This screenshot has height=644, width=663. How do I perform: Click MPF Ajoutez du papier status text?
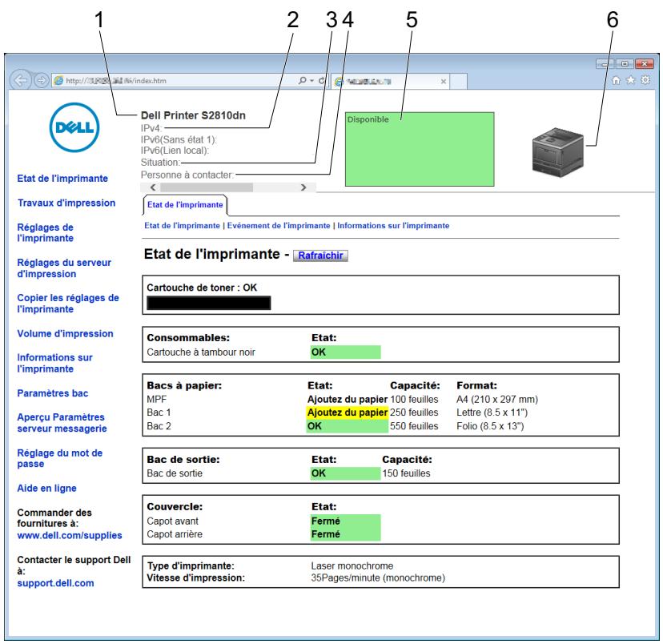point(348,399)
